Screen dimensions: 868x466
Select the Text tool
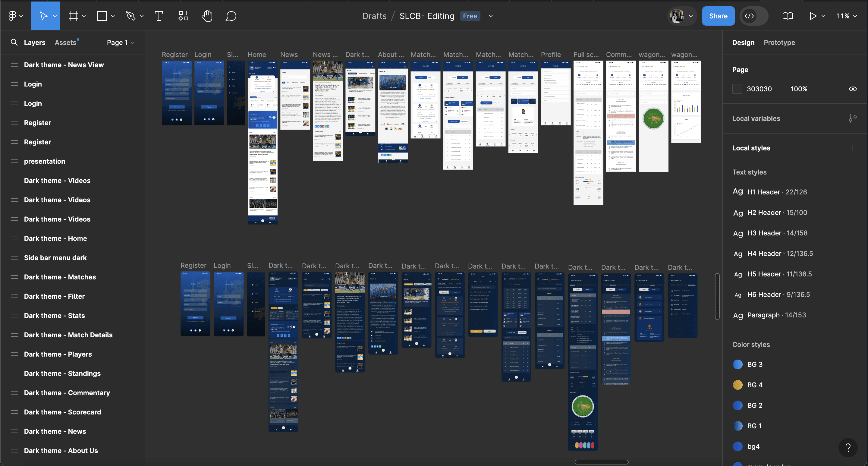point(158,16)
